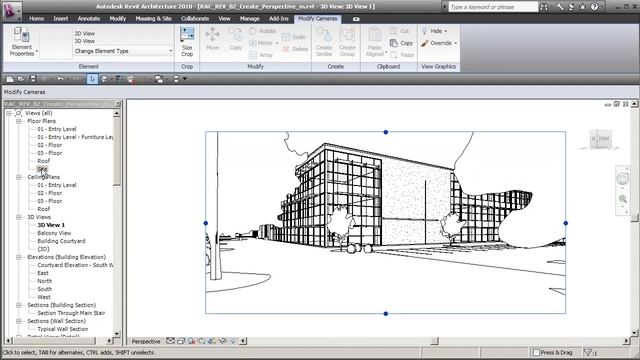This screenshot has height=360, width=640.
Task: Switch to the Insert ribbon tab
Action: [61, 19]
